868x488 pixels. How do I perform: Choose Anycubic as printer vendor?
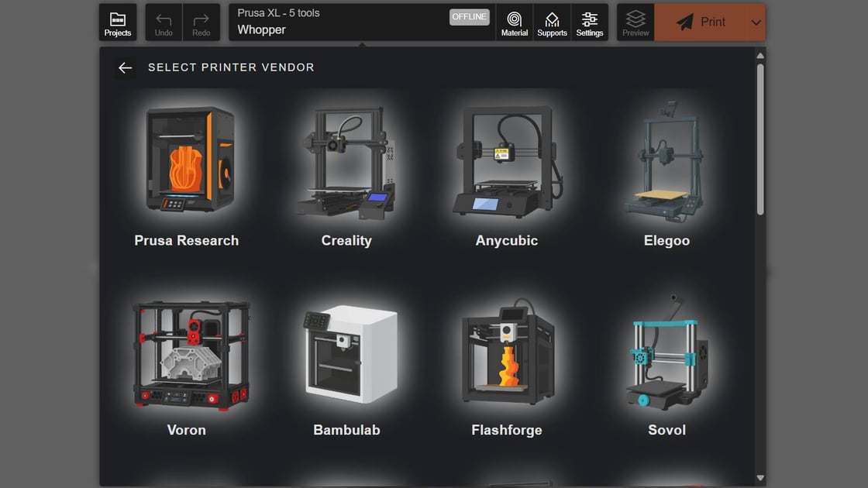[x=506, y=170]
